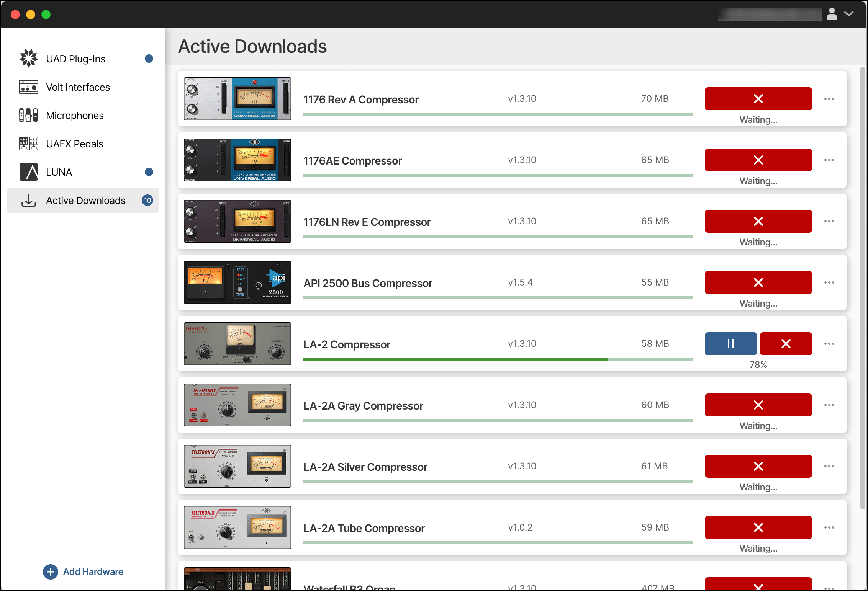
Task: Cancel the 1176LN Rev E Compressor download
Action: point(758,221)
